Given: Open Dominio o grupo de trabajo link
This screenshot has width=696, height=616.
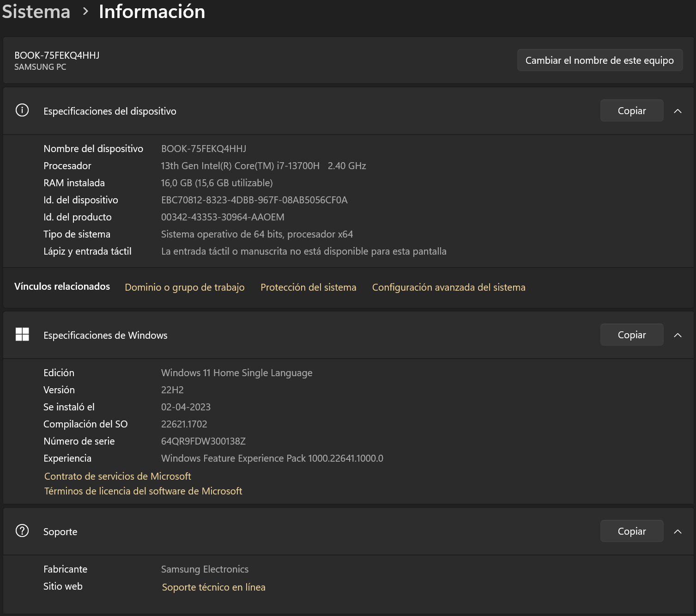Looking at the screenshot, I should click(x=185, y=287).
